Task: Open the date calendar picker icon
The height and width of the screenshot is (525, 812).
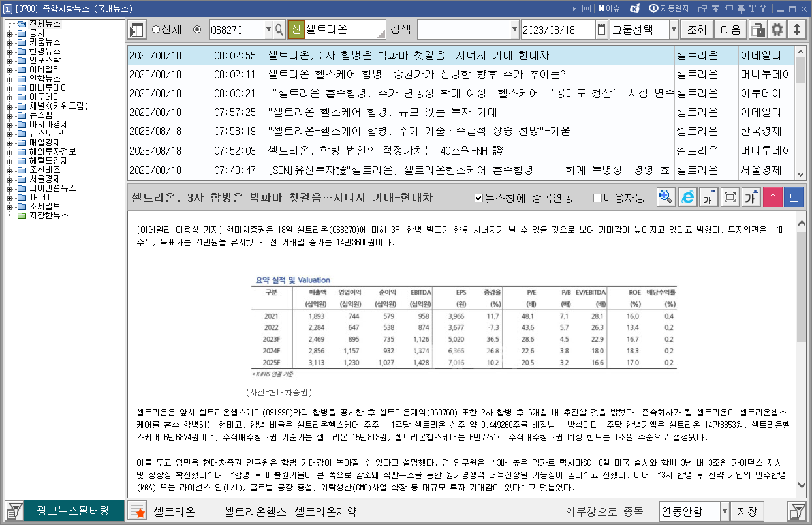Action: pos(601,30)
